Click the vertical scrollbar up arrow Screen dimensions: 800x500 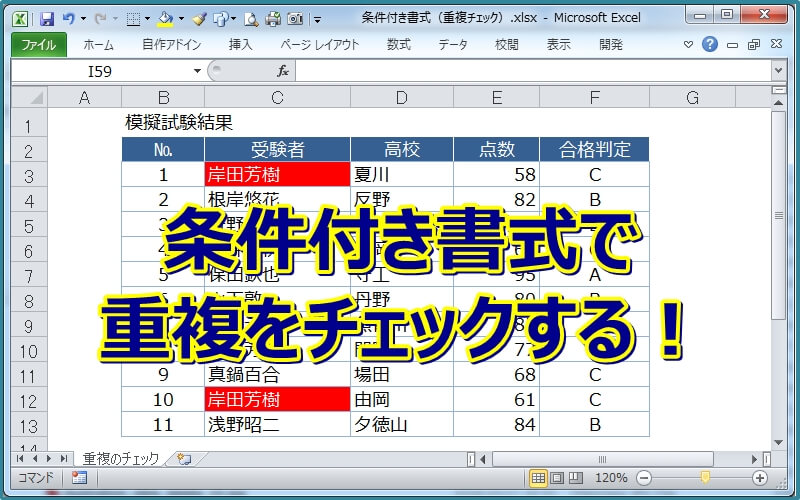779,103
